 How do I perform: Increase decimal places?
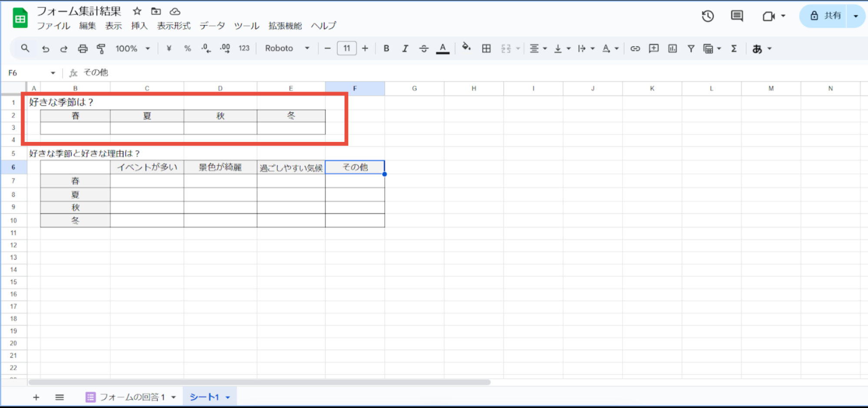click(x=225, y=49)
